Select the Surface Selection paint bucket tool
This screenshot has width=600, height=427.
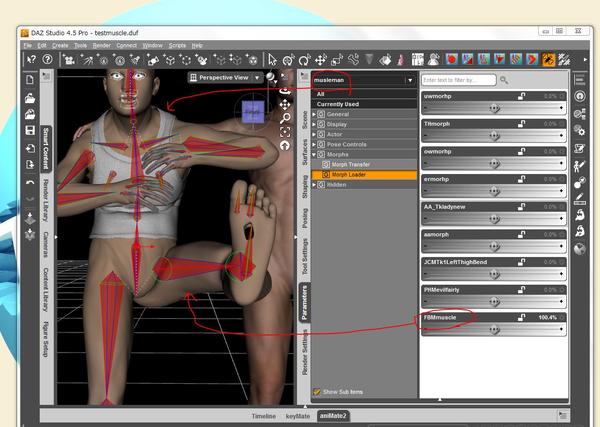click(x=385, y=60)
